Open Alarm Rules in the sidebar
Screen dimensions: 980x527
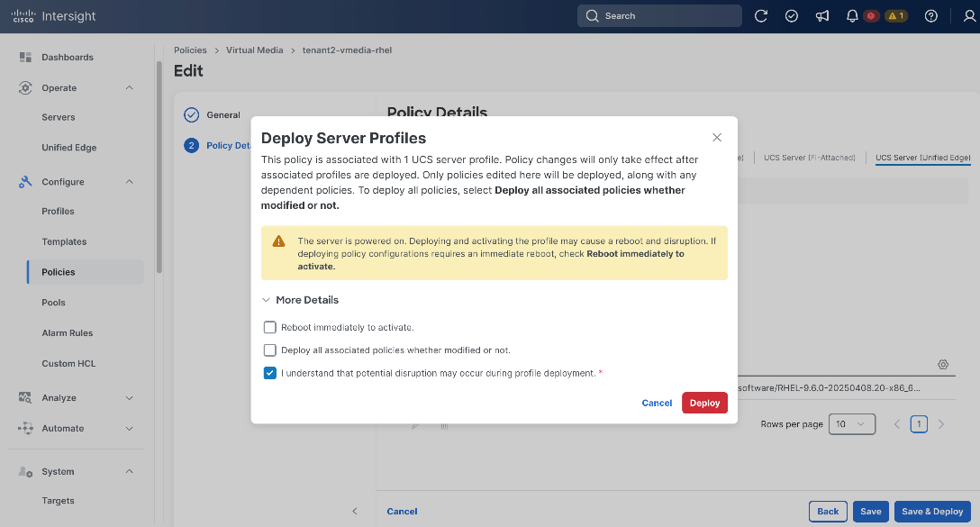(x=67, y=333)
